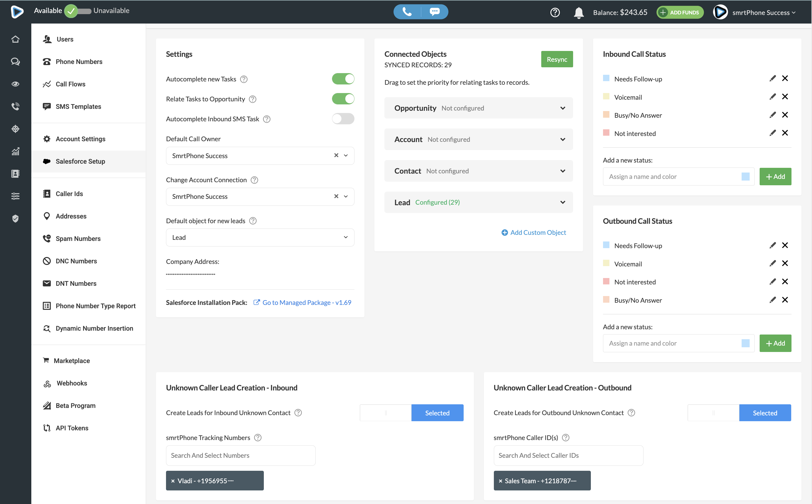Click the help icon beside Autocomplete new Tasks
The image size is (812, 504).
(x=244, y=79)
